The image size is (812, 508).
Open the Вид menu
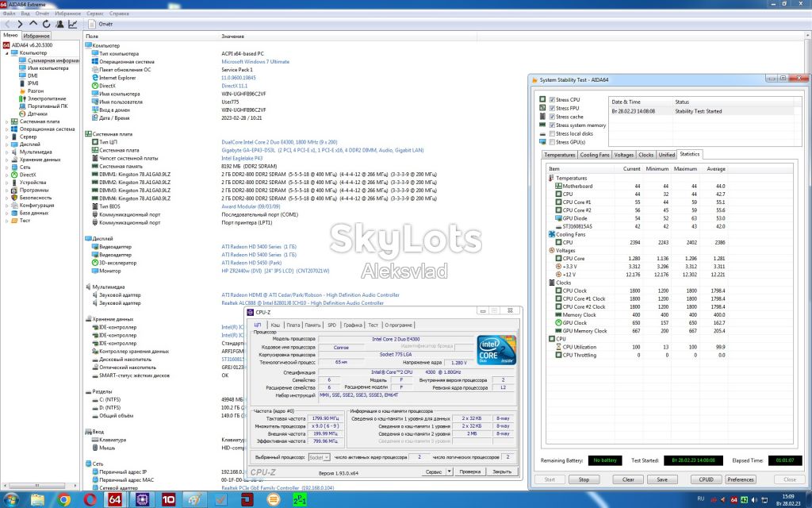point(25,13)
